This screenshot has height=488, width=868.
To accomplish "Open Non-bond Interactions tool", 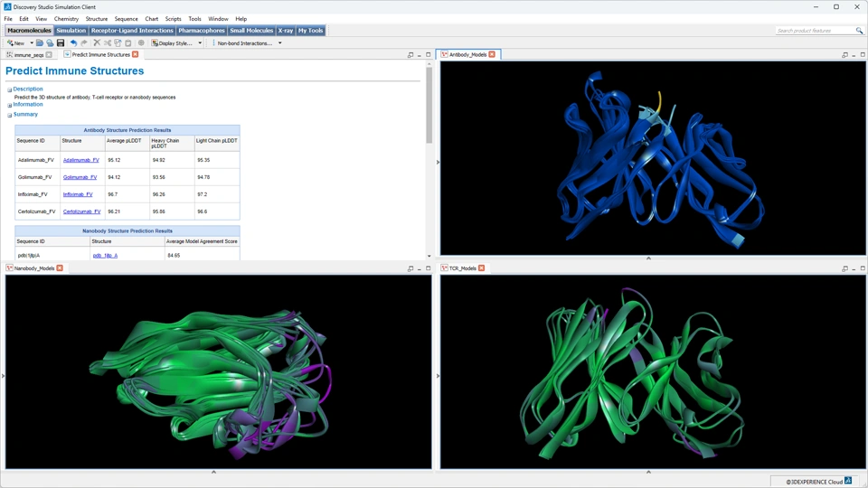I will (244, 42).
